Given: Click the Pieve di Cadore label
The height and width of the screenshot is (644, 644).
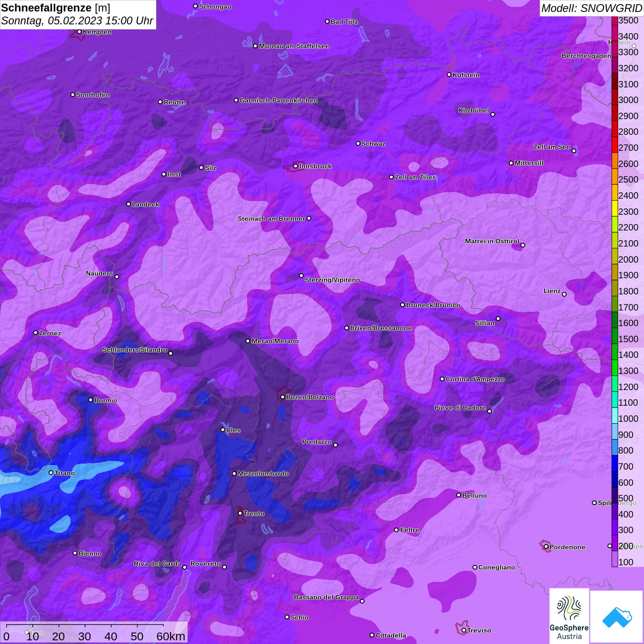Looking at the screenshot, I should click(460, 408).
